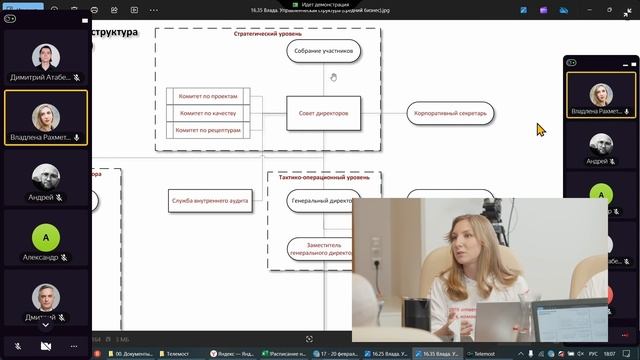The image size is (640, 360).
Task: Open the three-dot menu in the left call controls
Action: tap(74, 347)
